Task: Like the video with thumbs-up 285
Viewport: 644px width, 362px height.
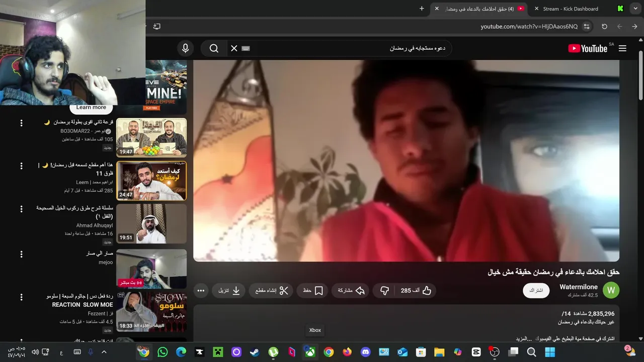Action: tap(416, 291)
